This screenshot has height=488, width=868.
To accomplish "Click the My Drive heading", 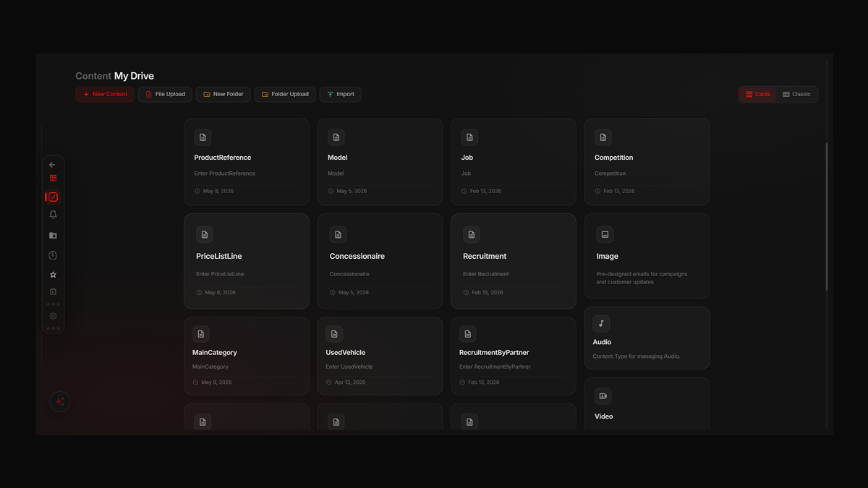I will [134, 76].
